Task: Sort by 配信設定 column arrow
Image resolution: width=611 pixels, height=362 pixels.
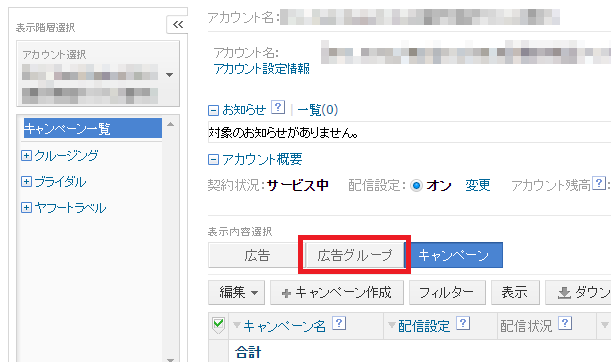Action: [x=392, y=325]
